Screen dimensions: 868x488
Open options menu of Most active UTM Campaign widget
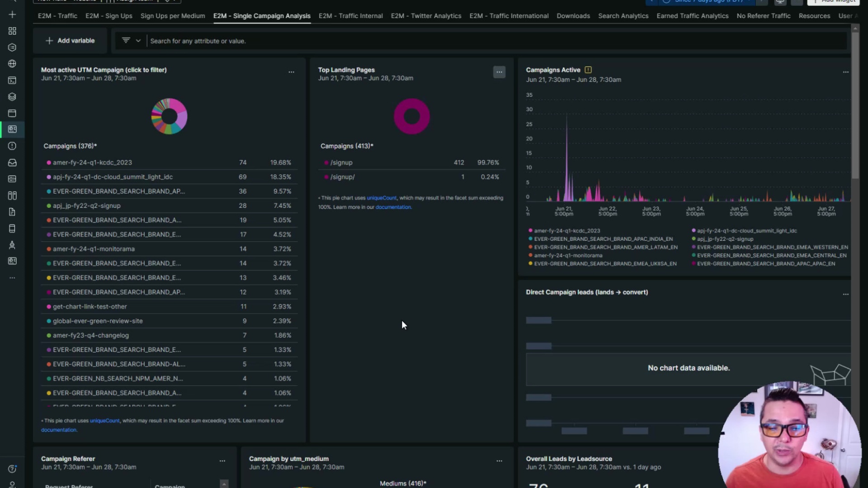point(291,72)
